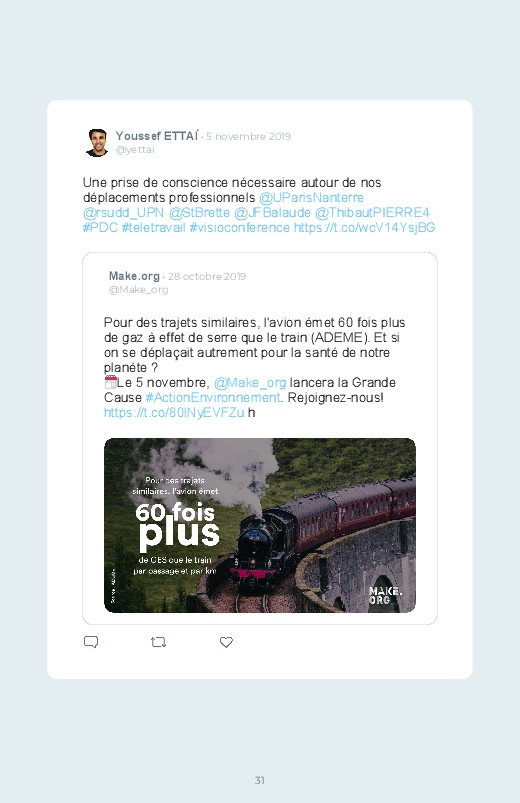520x803 pixels.
Task: Select the #teletravail hashtag
Action: click(x=154, y=227)
